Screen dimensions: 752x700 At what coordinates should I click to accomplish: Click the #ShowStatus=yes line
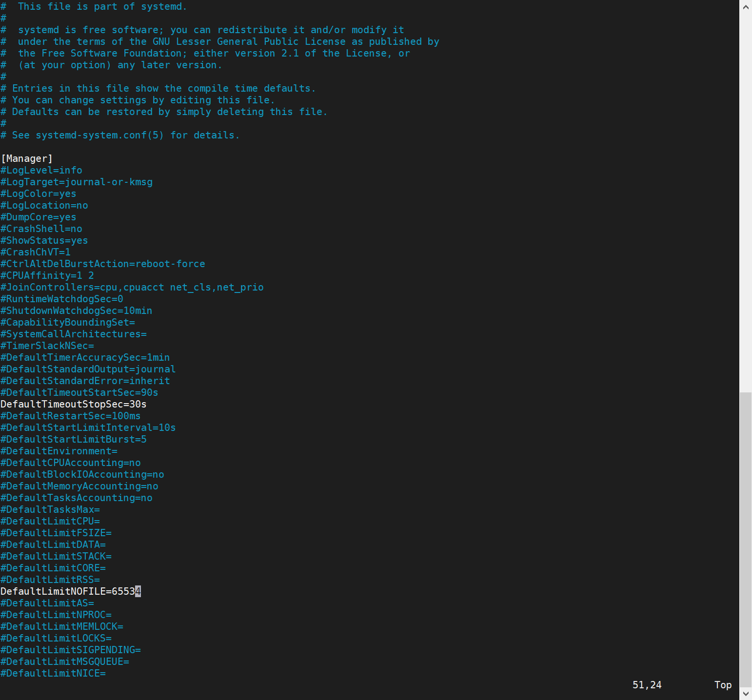click(x=44, y=240)
